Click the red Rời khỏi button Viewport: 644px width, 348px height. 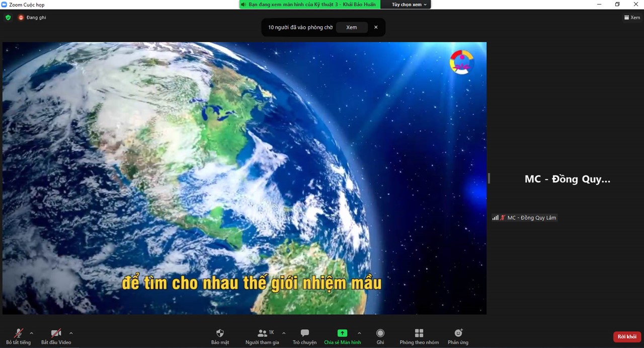pos(627,337)
